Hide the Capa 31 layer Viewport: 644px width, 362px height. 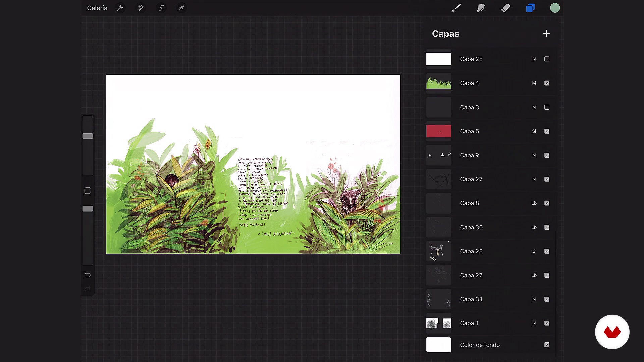click(547, 299)
